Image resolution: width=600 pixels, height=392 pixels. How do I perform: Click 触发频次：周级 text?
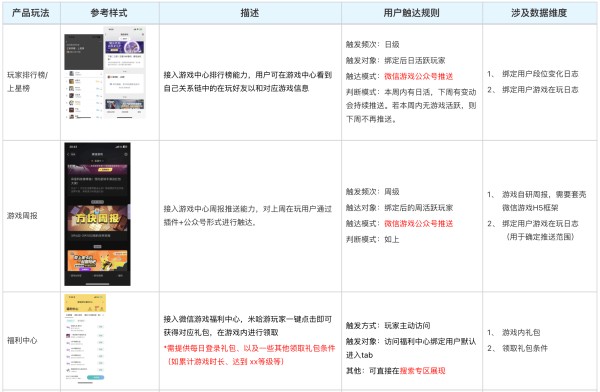tap(373, 192)
